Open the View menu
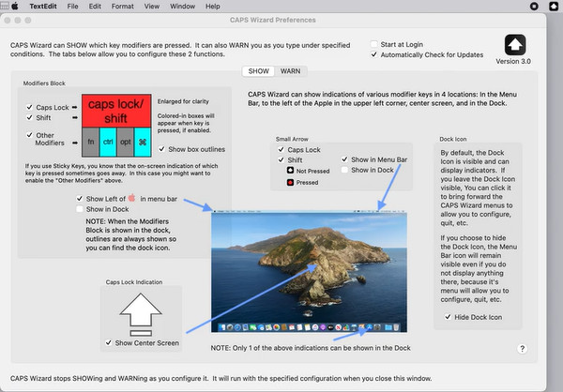563x392 pixels. click(152, 7)
